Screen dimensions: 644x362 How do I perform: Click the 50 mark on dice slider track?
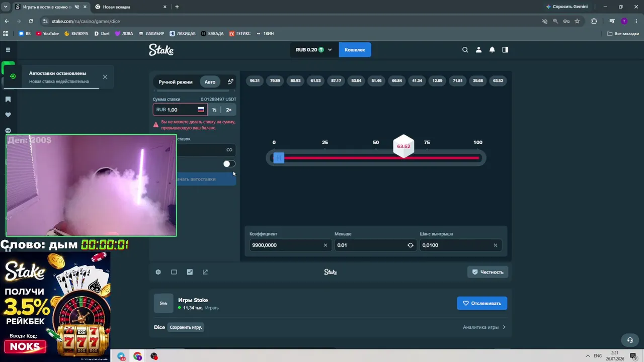point(376,158)
